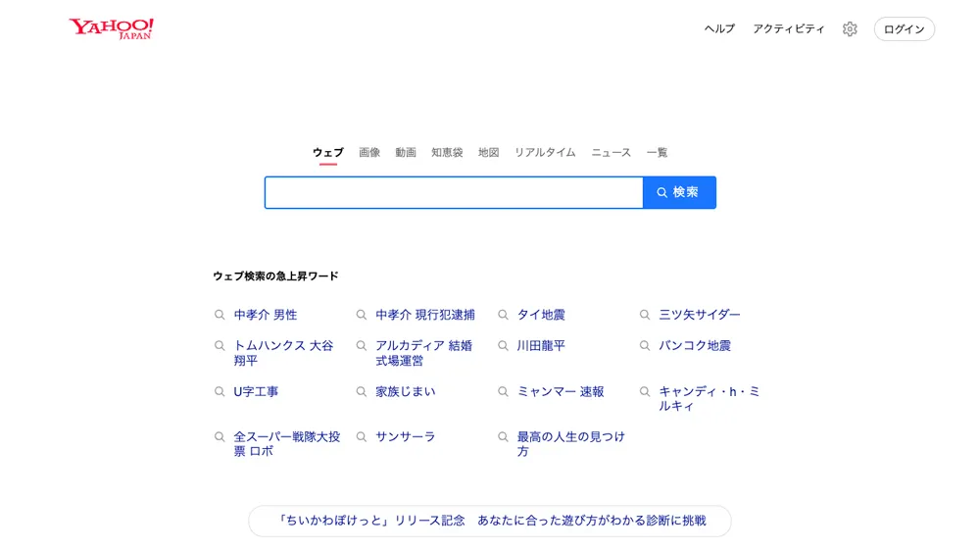Screen dimensions: 980x551
Task: Click magnifier icon beside 川田龍平
Action: pos(503,346)
